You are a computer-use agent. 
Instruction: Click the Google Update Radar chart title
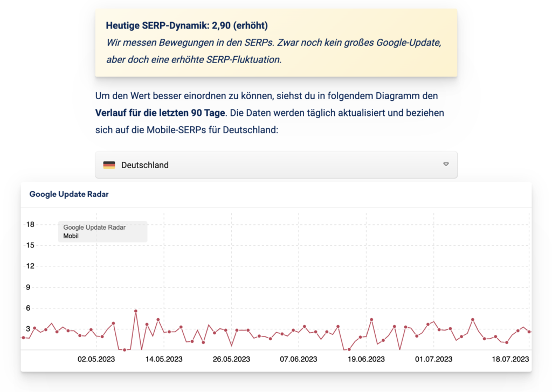tap(69, 194)
